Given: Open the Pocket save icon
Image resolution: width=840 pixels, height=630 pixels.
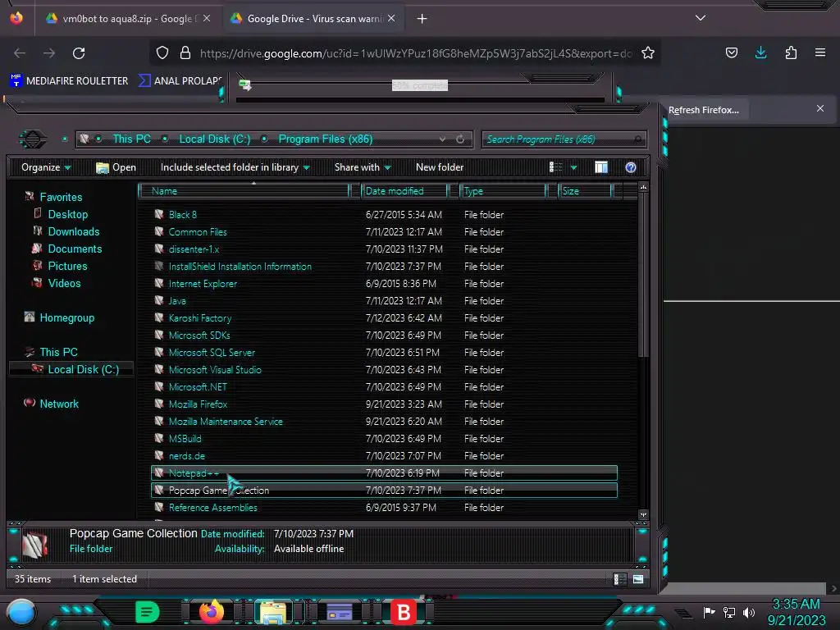Looking at the screenshot, I should click(731, 53).
